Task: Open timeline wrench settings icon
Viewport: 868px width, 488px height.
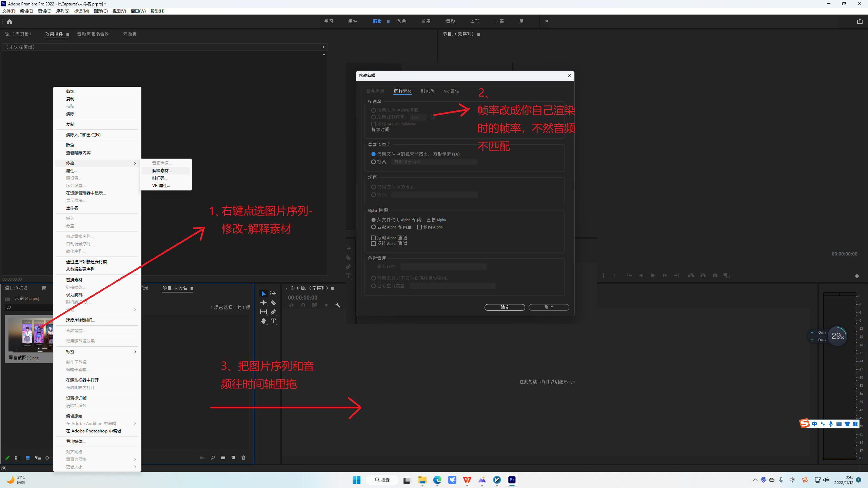Action: point(338,305)
